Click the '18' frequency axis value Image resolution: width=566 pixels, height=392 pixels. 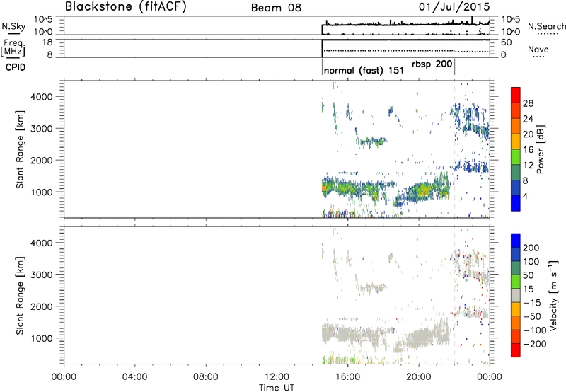(x=47, y=42)
